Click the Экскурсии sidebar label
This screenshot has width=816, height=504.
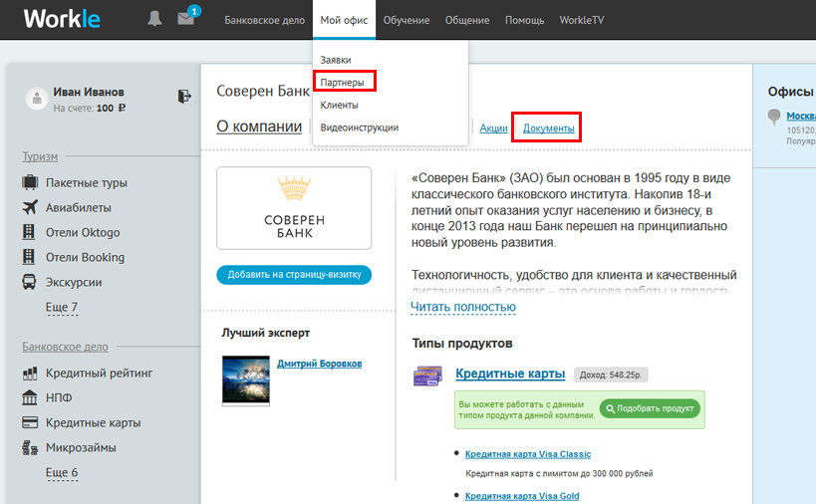coord(74,283)
